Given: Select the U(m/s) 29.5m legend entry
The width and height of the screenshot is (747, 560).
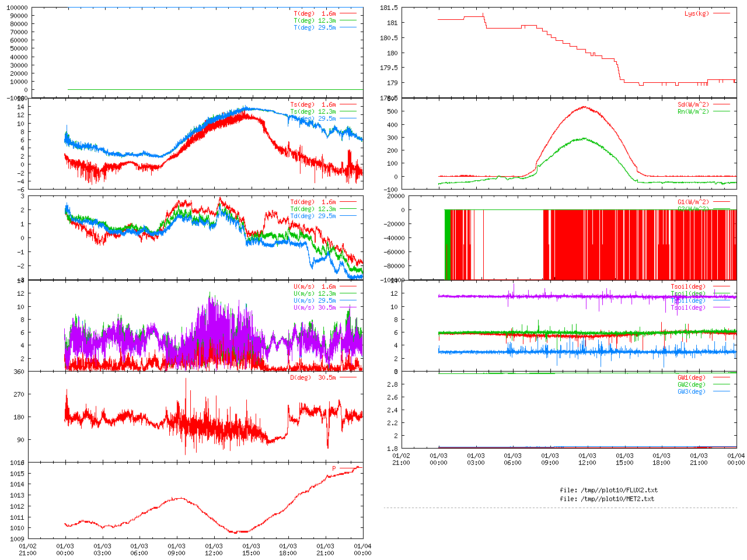Looking at the screenshot, I should coord(315,301).
